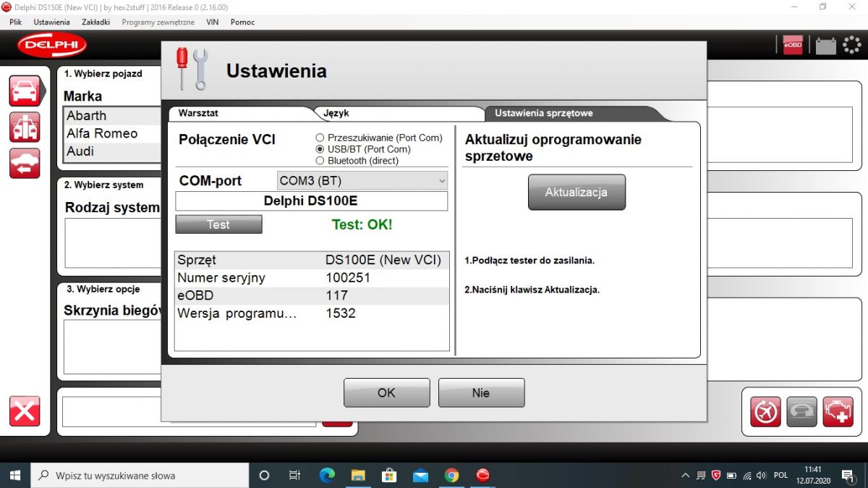Open G DATA antivirus tray icon
Viewport: 868px width, 488px height.
pyautogui.click(x=716, y=476)
